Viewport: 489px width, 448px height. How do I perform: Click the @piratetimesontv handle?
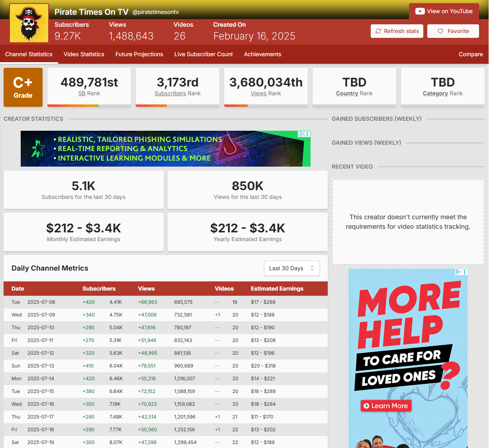pyautogui.click(x=156, y=12)
